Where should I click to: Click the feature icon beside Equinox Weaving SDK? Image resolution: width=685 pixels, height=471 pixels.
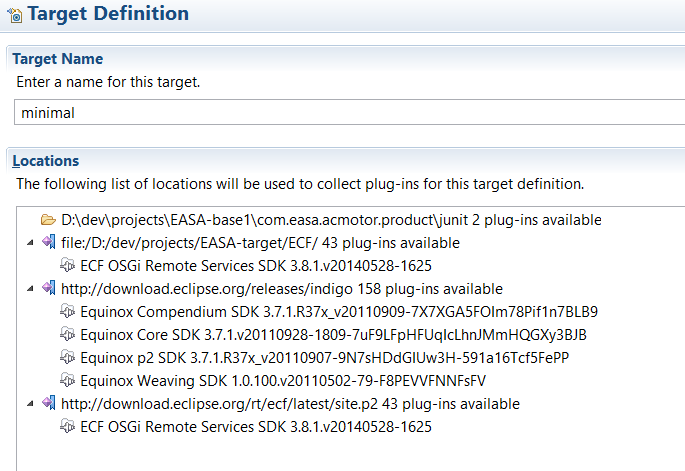(x=68, y=381)
